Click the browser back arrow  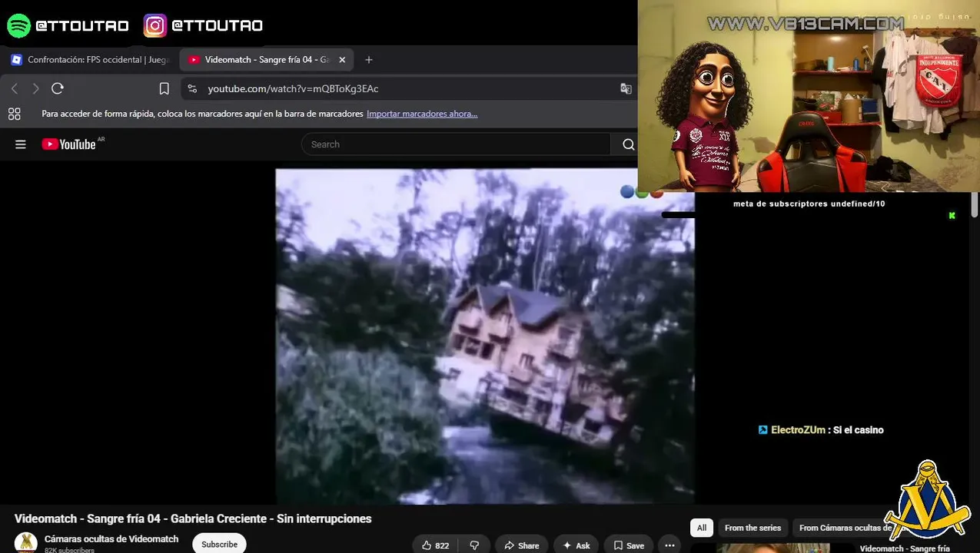click(x=15, y=88)
